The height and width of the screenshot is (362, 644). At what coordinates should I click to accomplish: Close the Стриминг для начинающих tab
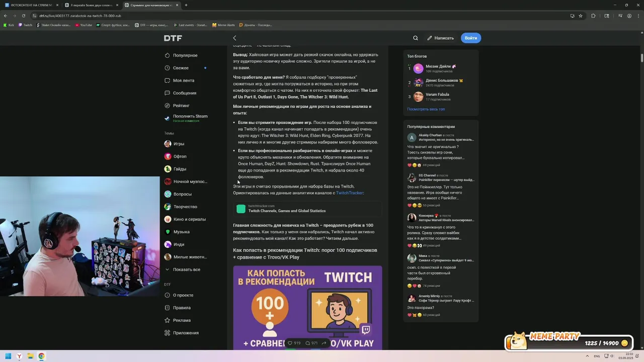pyautogui.click(x=177, y=5)
